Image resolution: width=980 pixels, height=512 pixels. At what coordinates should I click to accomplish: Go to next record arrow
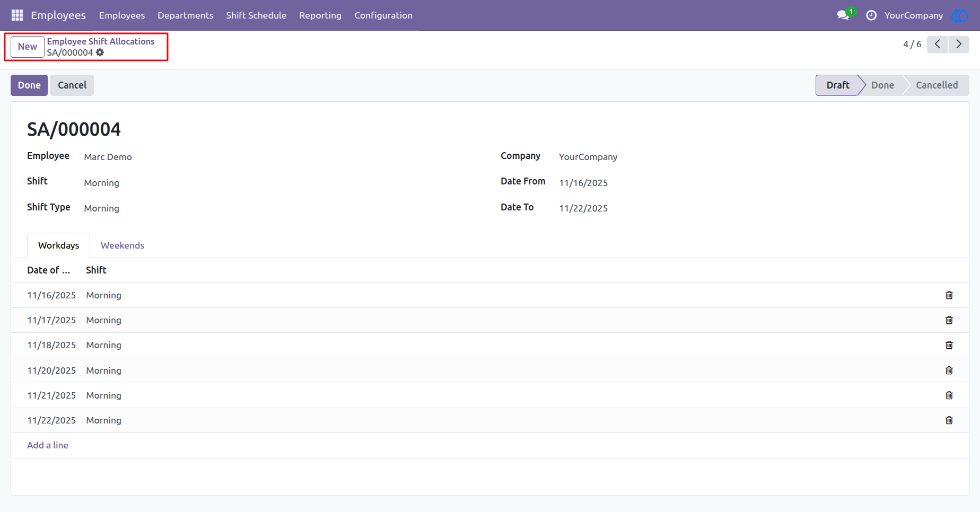click(959, 44)
